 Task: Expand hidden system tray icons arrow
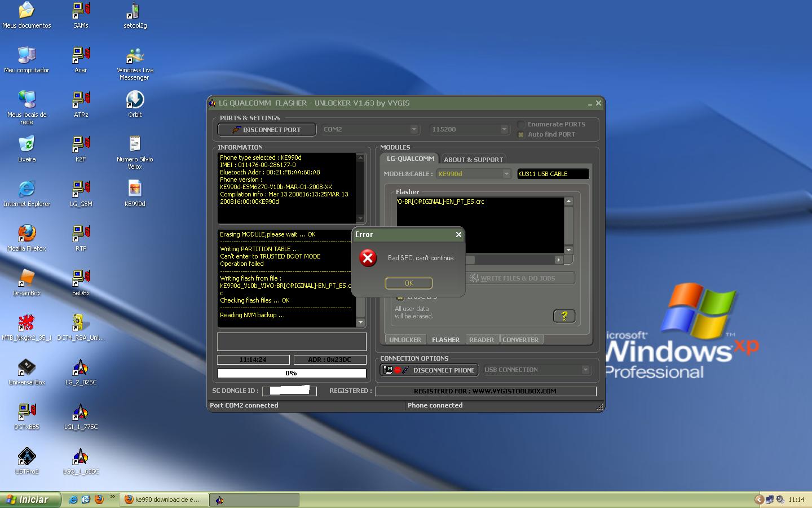(759, 500)
